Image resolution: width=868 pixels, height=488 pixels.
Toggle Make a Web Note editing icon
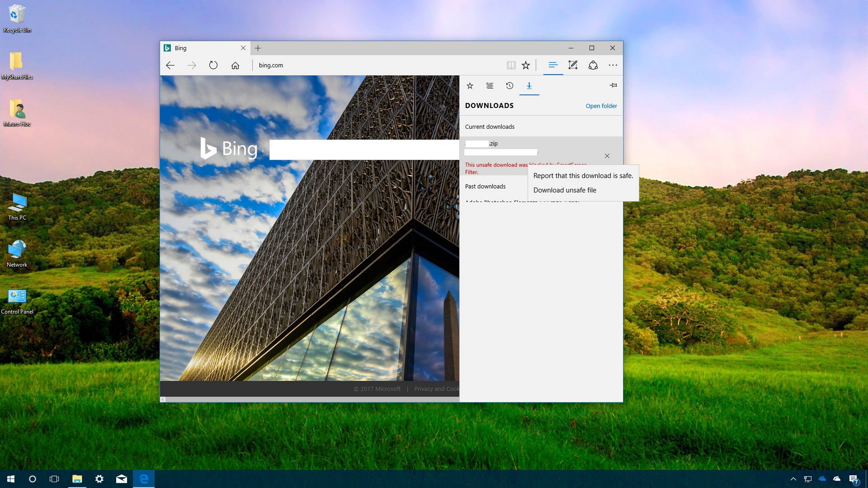[572, 64]
